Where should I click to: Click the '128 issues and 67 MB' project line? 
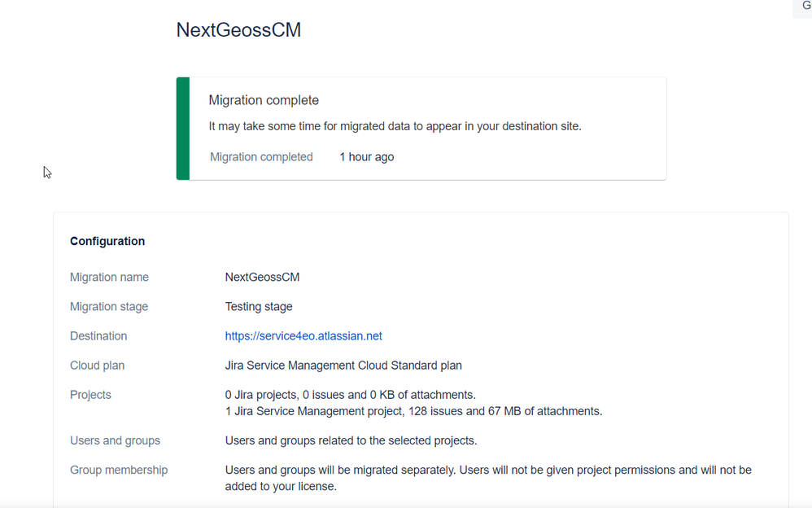413,411
